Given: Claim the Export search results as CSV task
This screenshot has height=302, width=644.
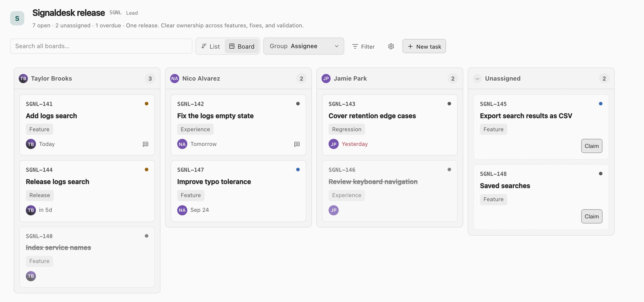Looking at the screenshot, I should 592,146.
